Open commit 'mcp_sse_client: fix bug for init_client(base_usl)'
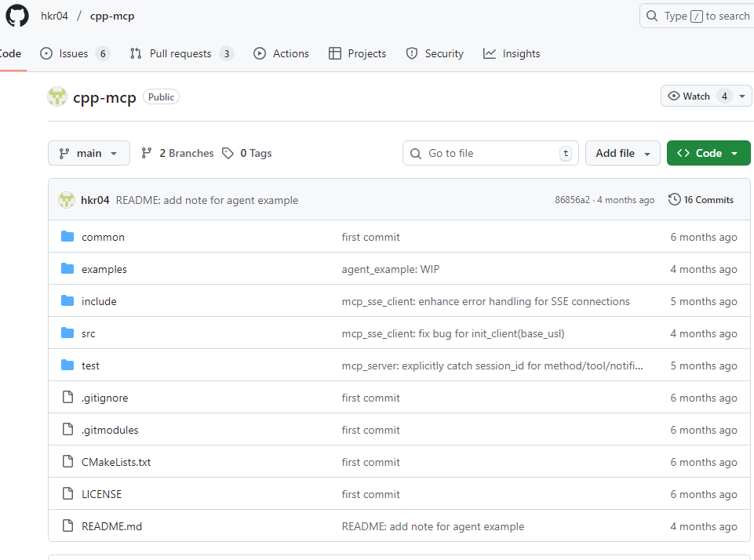 click(453, 333)
